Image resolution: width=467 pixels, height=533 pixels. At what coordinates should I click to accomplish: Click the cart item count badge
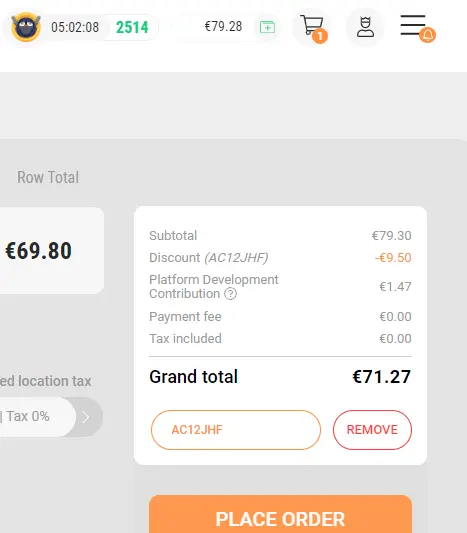pos(320,36)
